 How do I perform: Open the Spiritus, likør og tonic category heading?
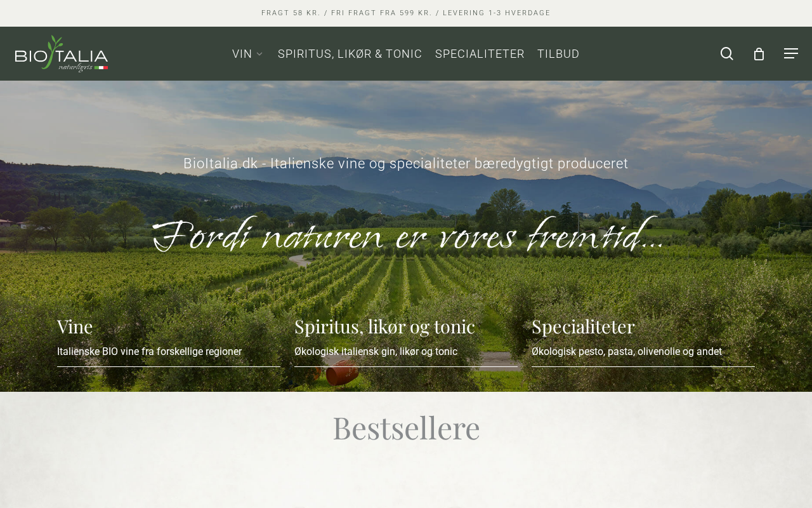tap(384, 326)
